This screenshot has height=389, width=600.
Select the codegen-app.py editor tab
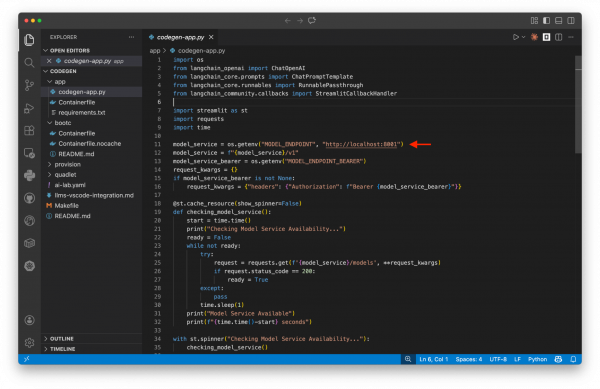coord(180,37)
